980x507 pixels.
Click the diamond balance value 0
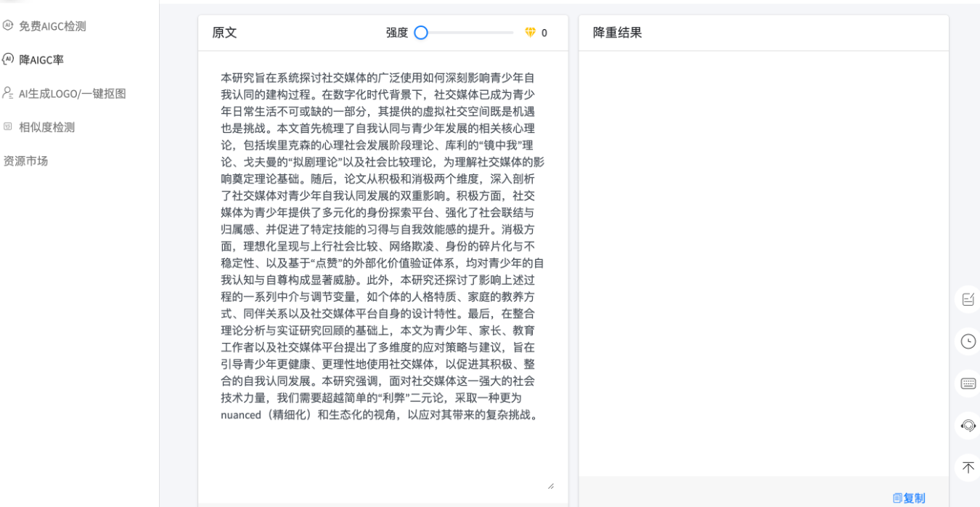point(544,33)
